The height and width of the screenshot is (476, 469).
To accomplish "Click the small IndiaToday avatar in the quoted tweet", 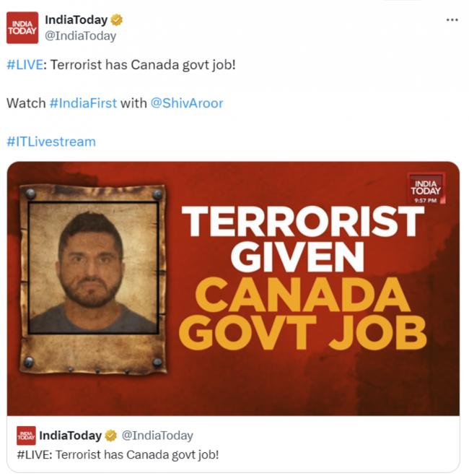I will [x=26, y=436].
